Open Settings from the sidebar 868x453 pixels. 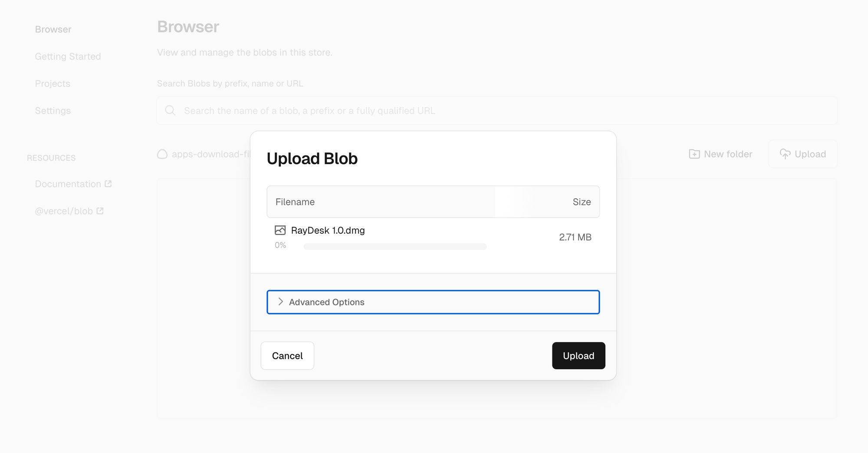coord(53,111)
